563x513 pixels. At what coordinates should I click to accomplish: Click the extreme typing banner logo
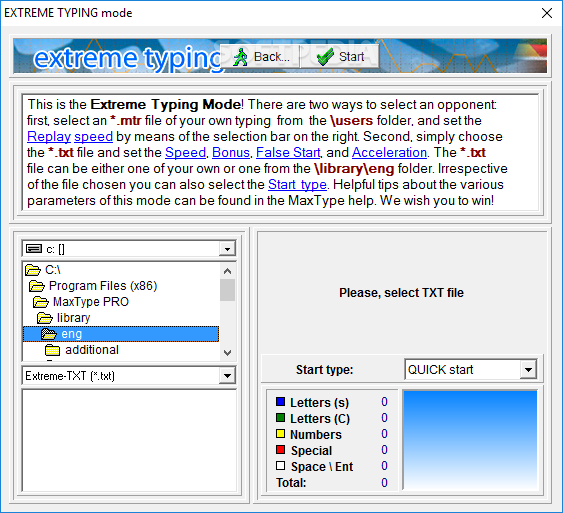128,58
